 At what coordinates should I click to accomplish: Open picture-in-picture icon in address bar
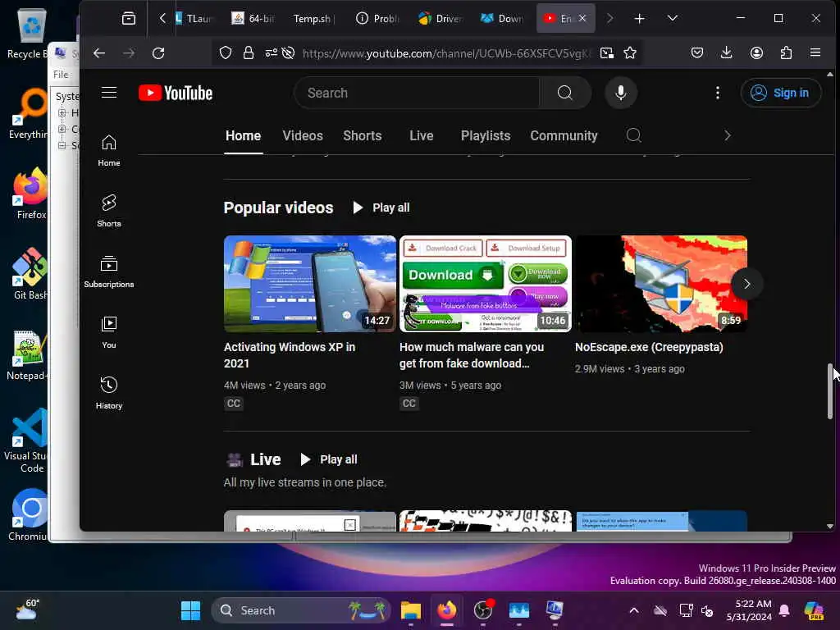(x=606, y=53)
